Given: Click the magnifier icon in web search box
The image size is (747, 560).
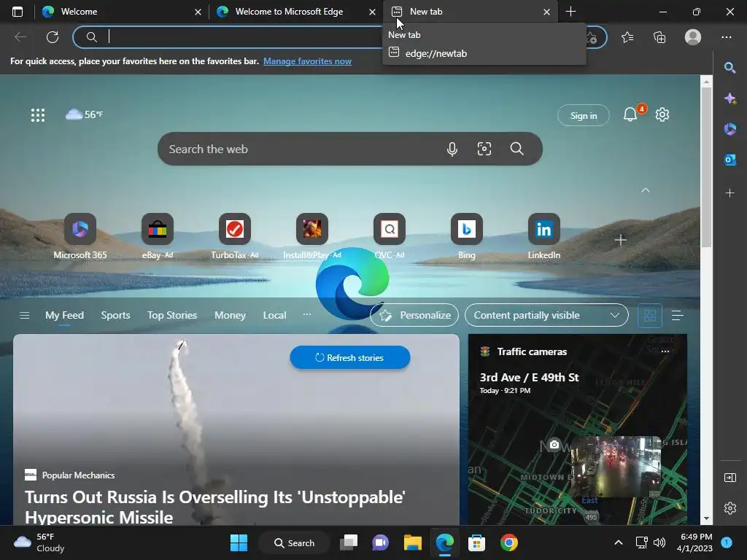Looking at the screenshot, I should click(517, 149).
